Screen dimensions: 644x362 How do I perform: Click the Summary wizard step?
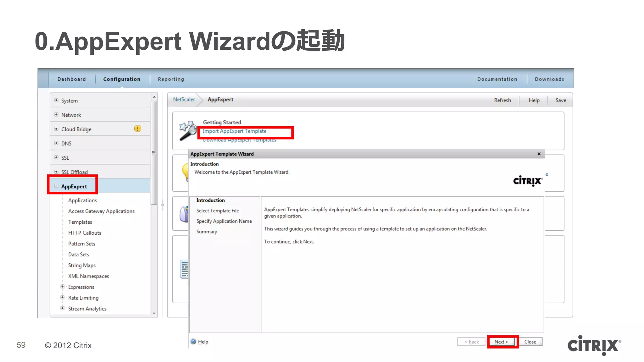point(207,232)
